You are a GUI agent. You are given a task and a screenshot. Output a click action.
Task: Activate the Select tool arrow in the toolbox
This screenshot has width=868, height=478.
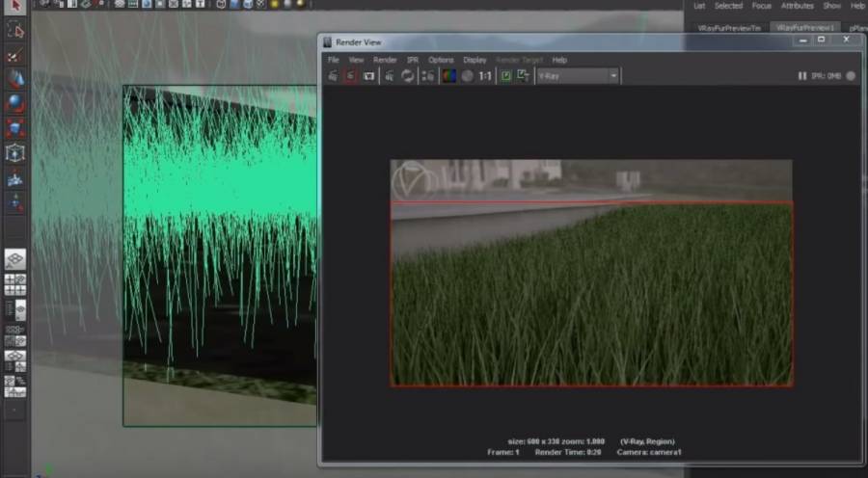click(15, 6)
